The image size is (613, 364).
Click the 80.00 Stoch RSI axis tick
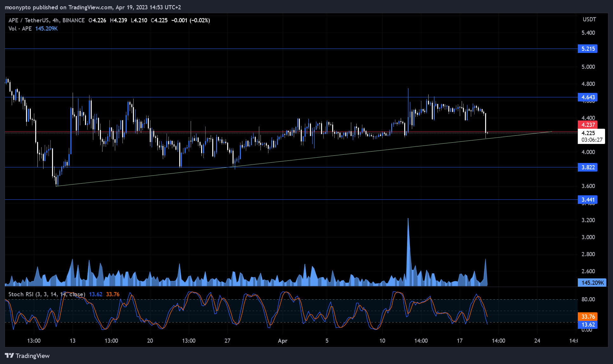(x=588, y=299)
